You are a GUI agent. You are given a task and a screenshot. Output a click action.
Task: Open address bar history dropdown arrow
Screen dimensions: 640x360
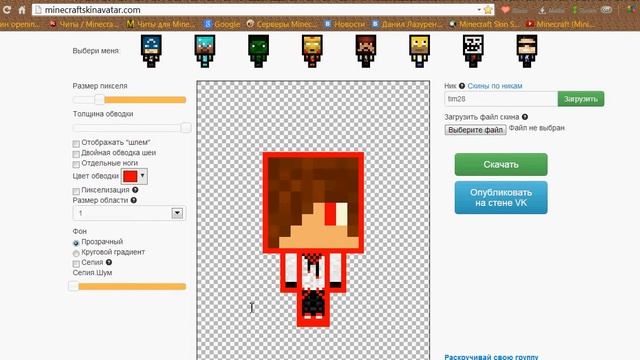479,10
